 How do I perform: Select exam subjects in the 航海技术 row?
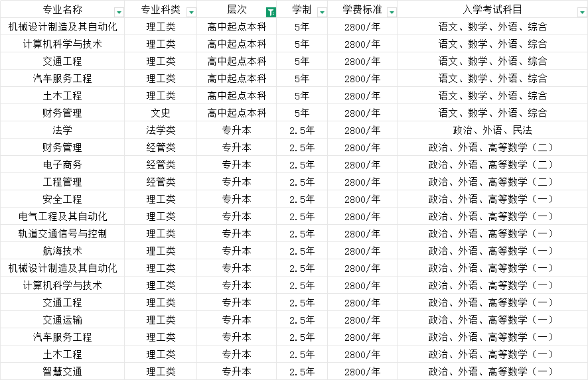(492, 251)
